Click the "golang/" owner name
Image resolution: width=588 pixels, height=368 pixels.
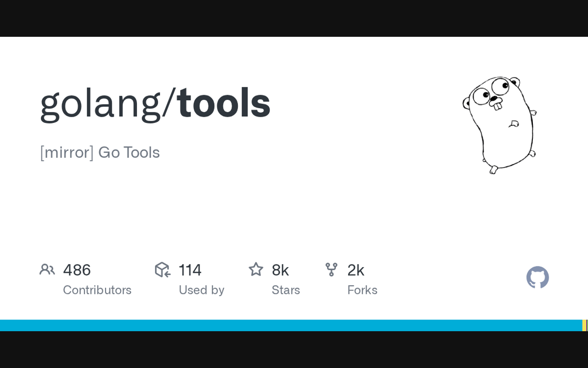pos(107,104)
